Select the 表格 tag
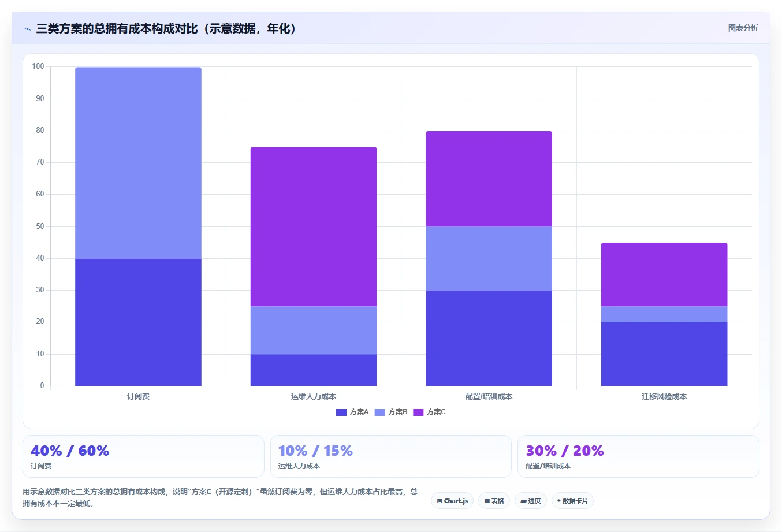 (x=494, y=501)
